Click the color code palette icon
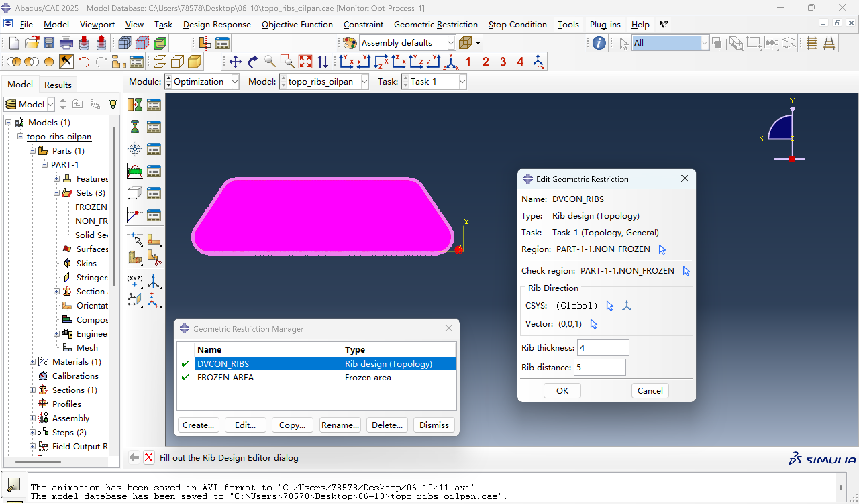The width and height of the screenshot is (859, 504). pos(350,43)
